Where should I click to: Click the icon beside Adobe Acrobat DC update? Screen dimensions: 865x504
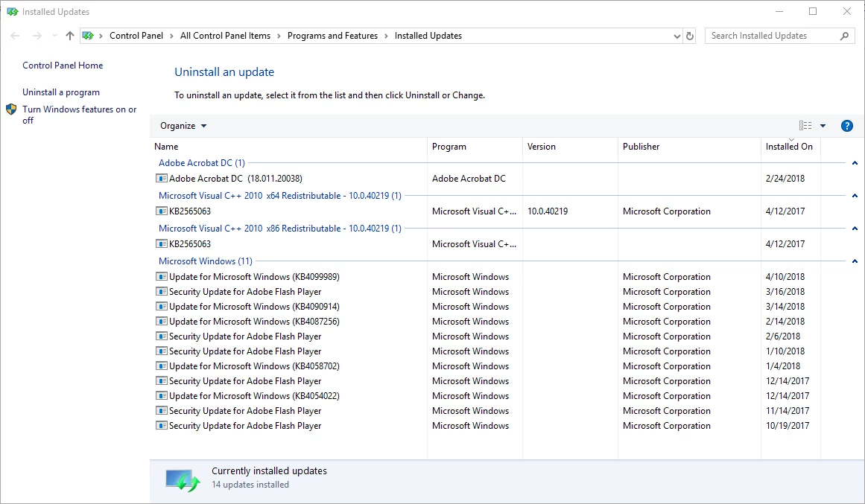161,178
